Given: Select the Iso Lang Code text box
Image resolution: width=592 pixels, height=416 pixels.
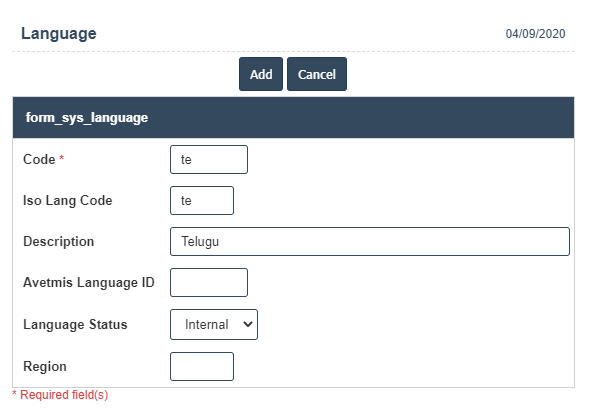Looking at the screenshot, I should pos(202,200).
